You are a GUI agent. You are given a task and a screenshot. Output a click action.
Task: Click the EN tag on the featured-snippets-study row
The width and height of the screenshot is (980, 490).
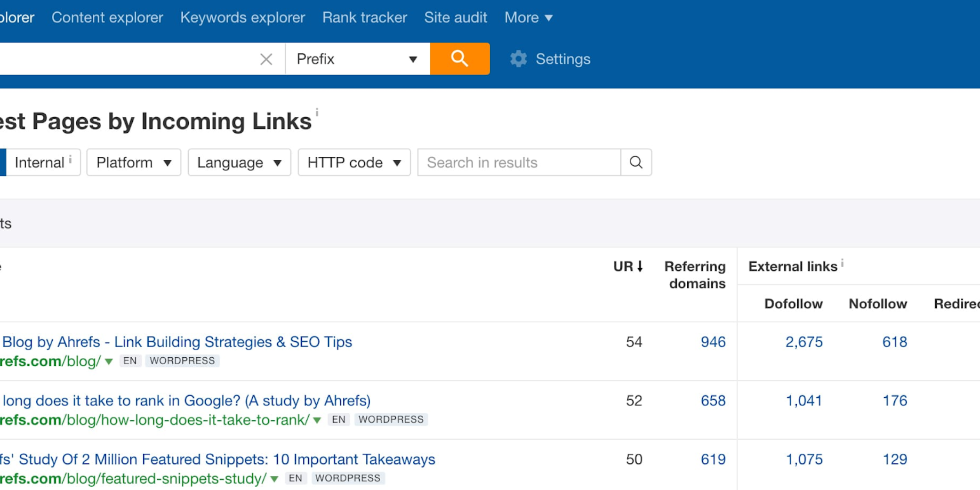click(296, 478)
